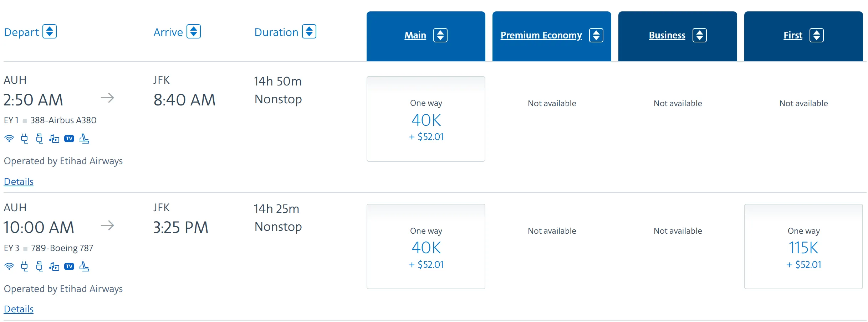Screen dimensions: 868x322
Task: Open the Premium Economy header tab
Action: tap(541, 35)
